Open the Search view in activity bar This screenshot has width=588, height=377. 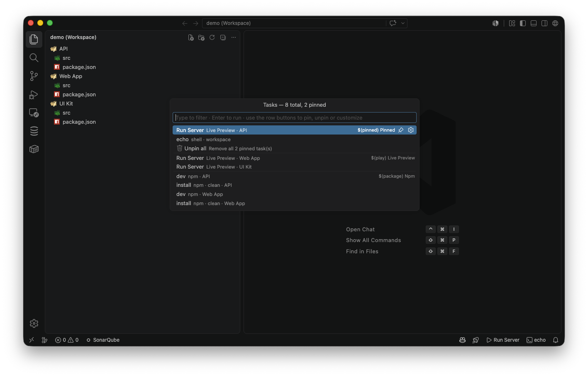pos(34,58)
